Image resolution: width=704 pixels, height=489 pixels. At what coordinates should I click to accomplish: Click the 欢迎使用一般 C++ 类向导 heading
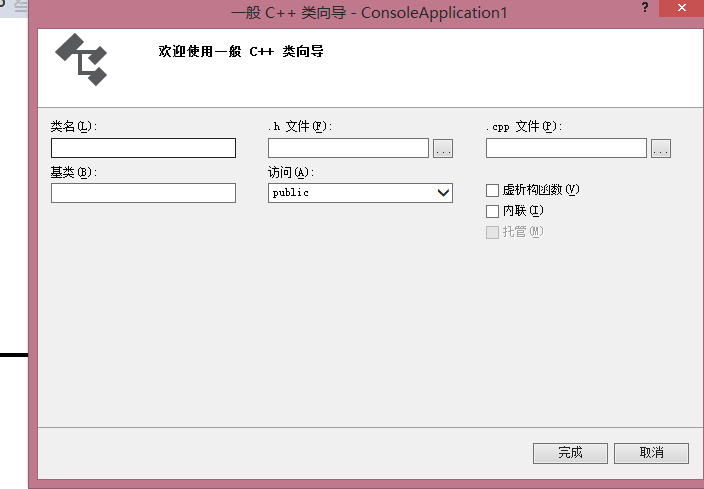click(x=241, y=52)
